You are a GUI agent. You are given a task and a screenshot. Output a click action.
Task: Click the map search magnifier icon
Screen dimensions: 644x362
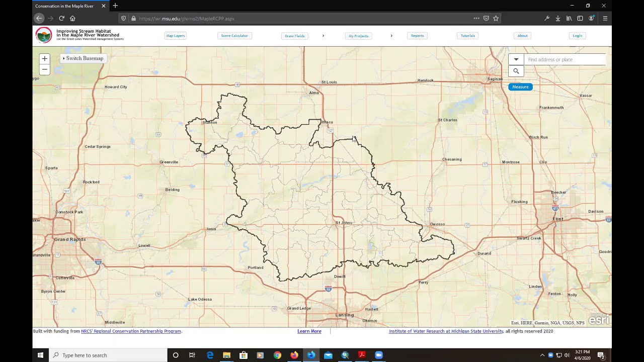click(x=516, y=71)
